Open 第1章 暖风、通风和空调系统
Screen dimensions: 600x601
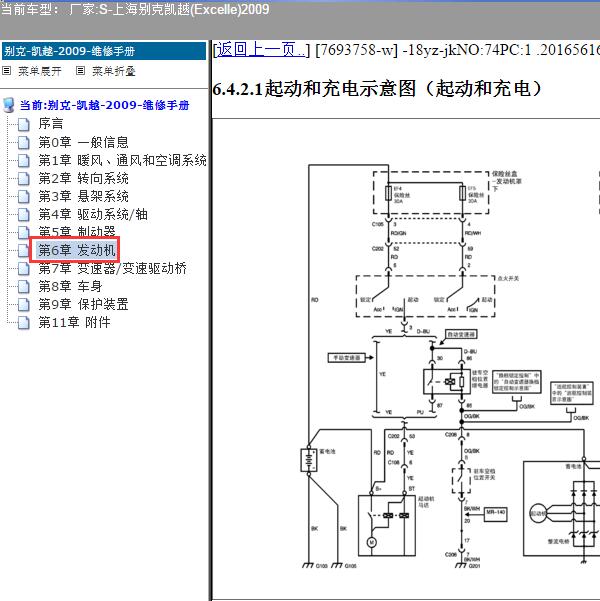click(122, 160)
